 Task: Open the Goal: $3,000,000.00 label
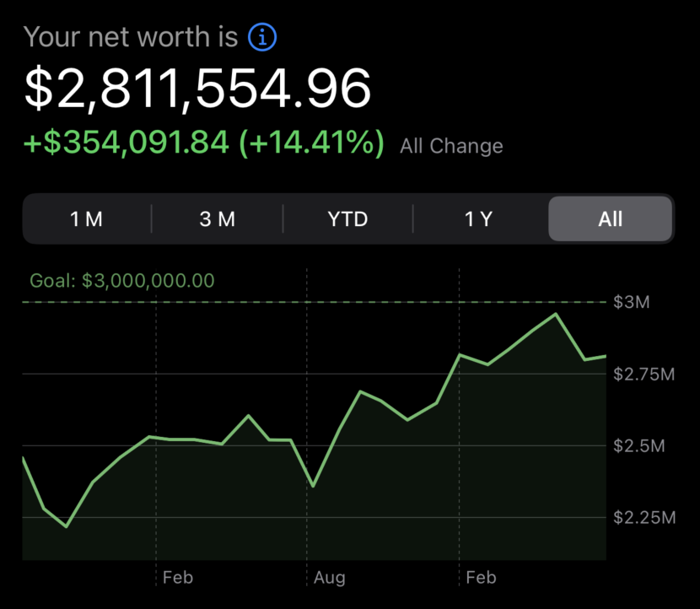click(x=122, y=281)
